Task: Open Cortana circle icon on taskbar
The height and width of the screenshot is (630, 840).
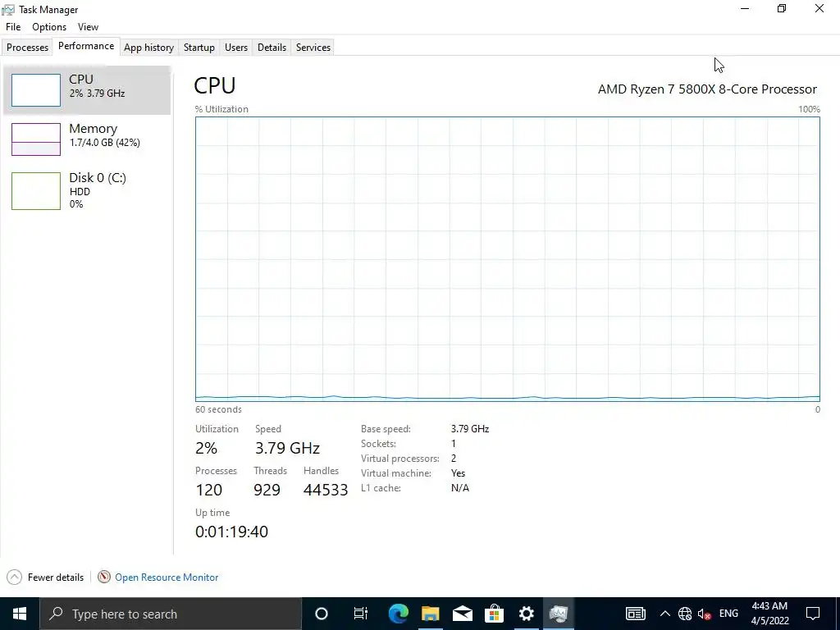Action: click(x=322, y=614)
